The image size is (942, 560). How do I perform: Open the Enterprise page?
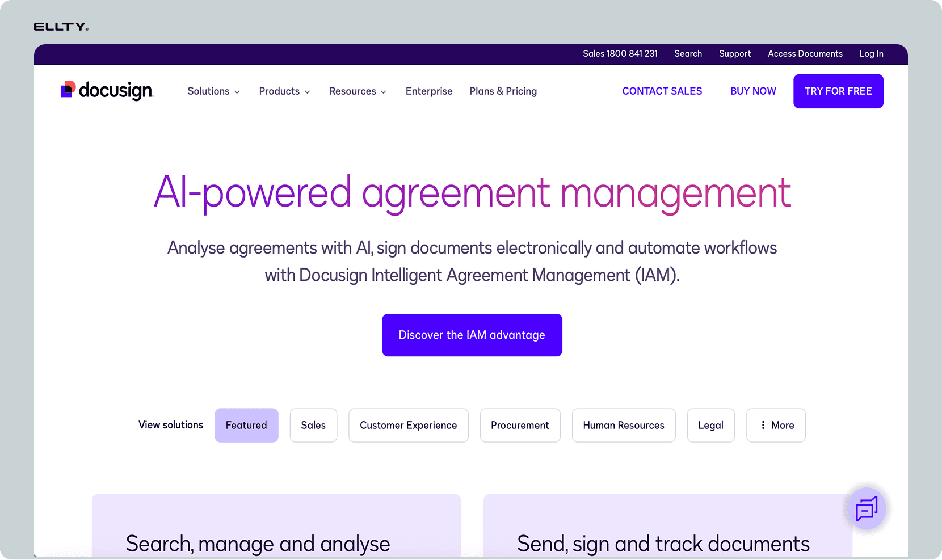(429, 91)
